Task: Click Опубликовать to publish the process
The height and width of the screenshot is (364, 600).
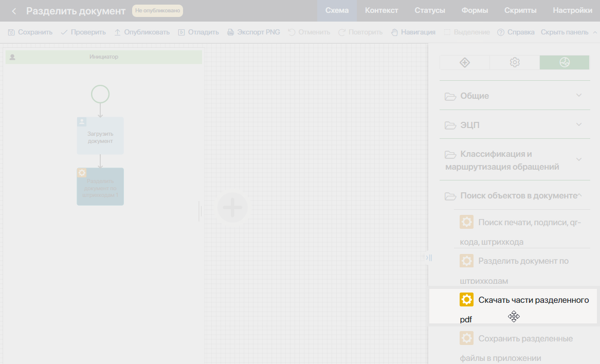Action: 142,32
